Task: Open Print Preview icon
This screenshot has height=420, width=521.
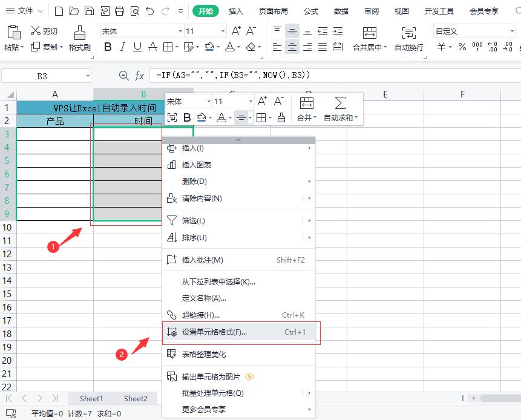Action: (x=134, y=11)
